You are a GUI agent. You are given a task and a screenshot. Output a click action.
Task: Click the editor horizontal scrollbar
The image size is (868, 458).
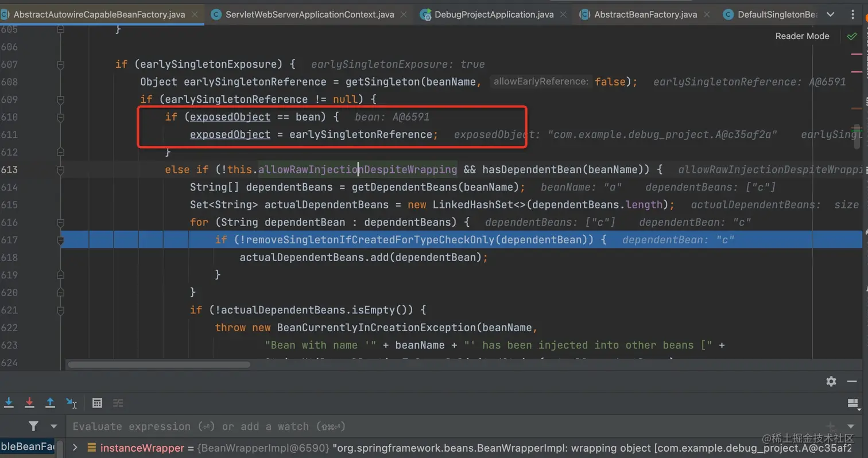(159, 364)
